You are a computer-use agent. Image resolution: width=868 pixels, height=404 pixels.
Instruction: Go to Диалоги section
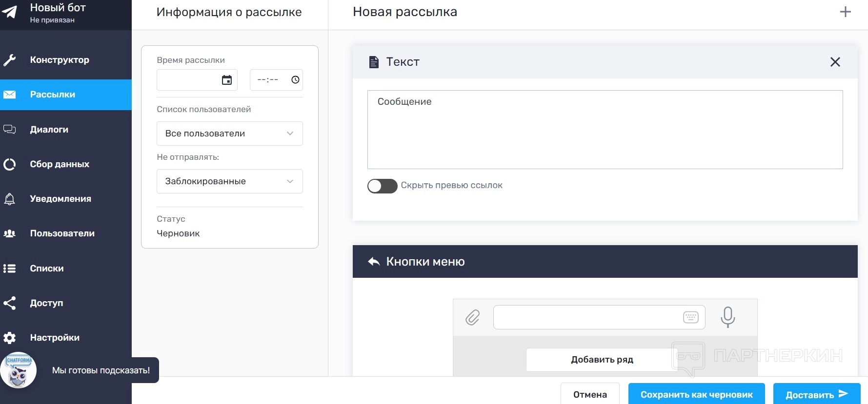tap(49, 130)
